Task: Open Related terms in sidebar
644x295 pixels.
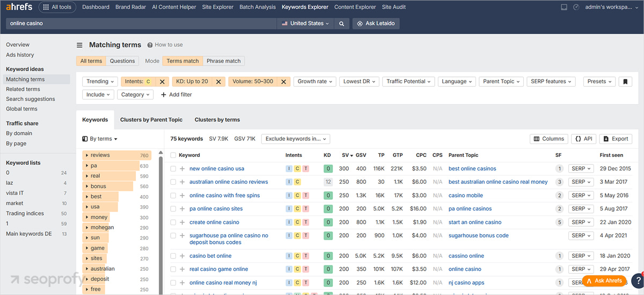Action: pos(23,89)
